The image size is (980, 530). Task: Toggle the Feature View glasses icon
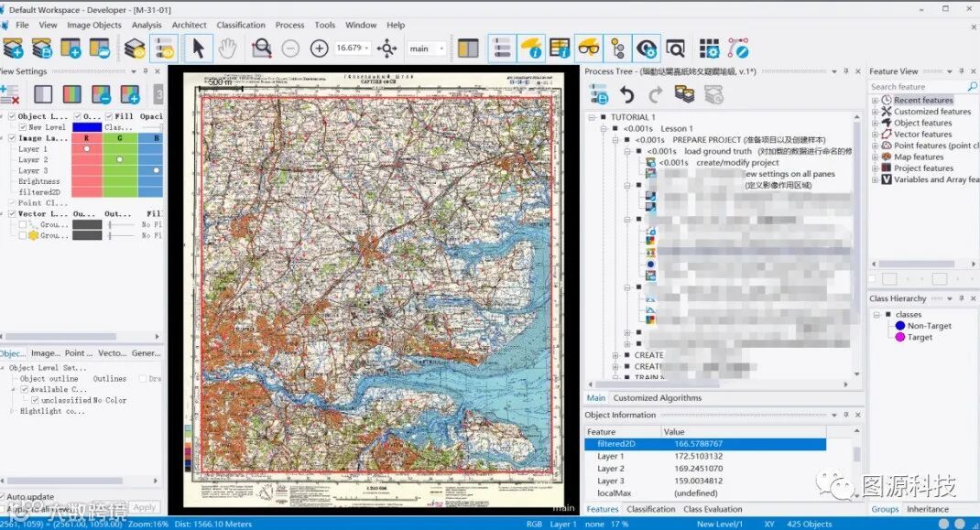click(589, 49)
